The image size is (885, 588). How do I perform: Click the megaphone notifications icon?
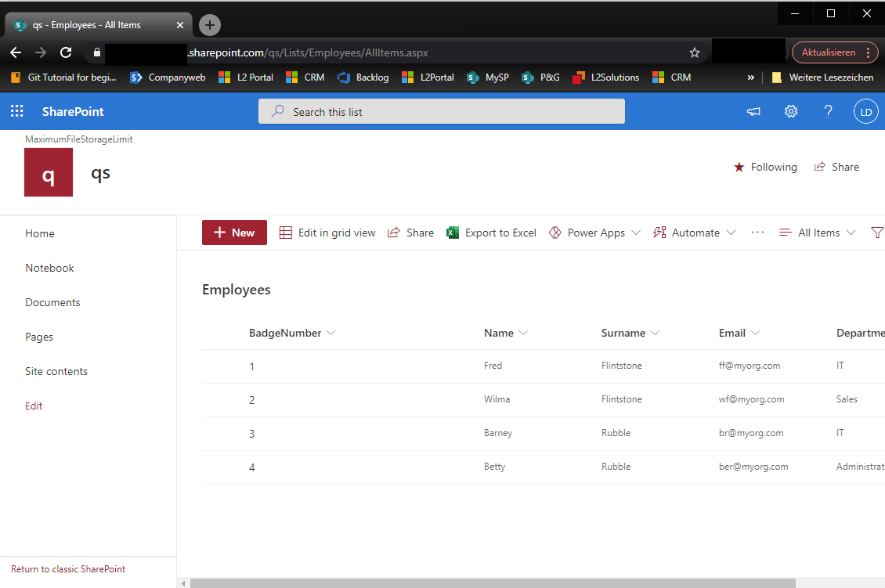[753, 112]
